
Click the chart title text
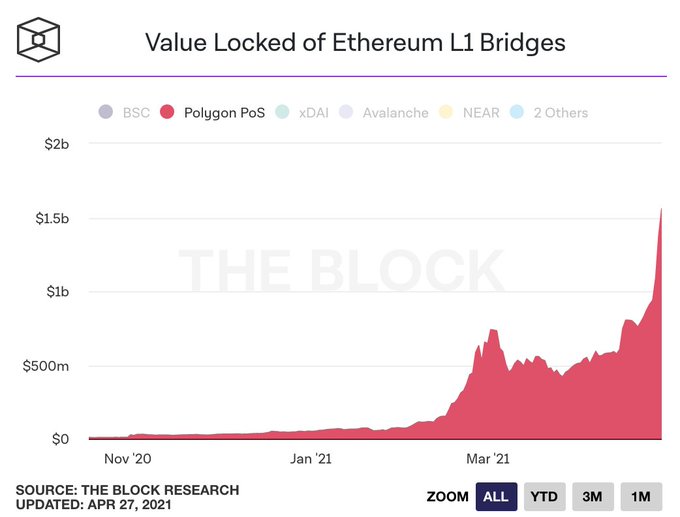(x=355, y=42)
